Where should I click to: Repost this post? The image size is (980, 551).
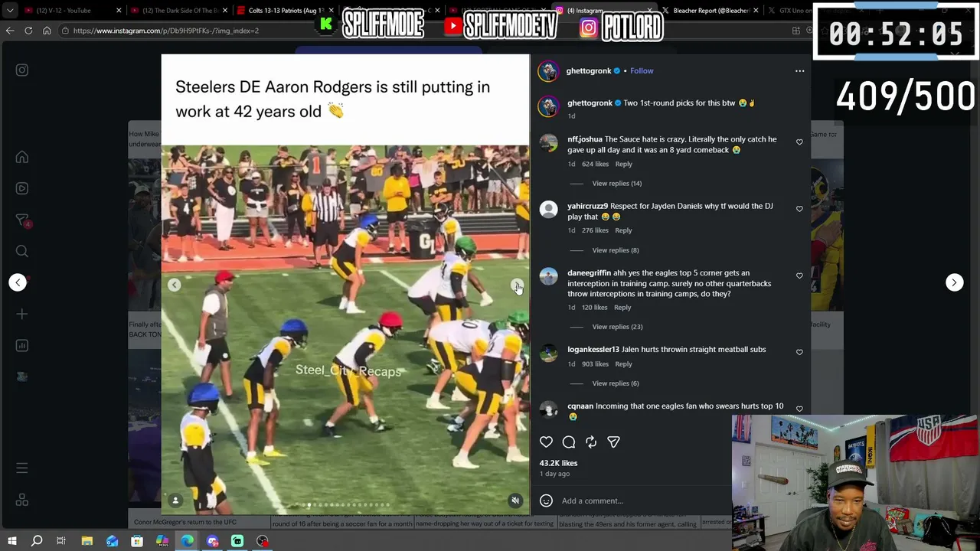click(x=591, y=442)
